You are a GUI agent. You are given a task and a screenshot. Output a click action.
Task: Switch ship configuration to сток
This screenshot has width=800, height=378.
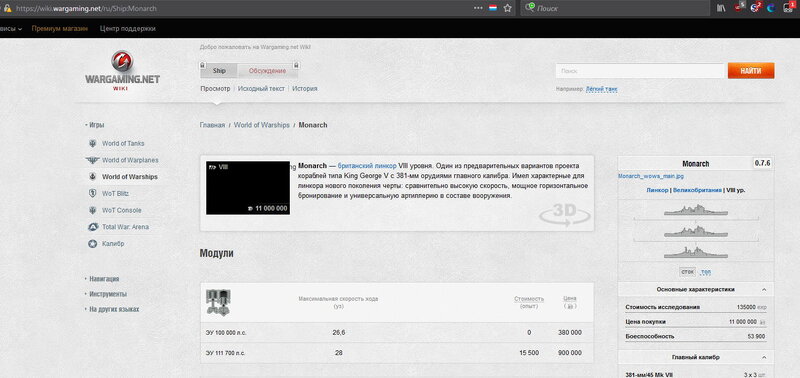pyautogui.click(x=687, y=272)
